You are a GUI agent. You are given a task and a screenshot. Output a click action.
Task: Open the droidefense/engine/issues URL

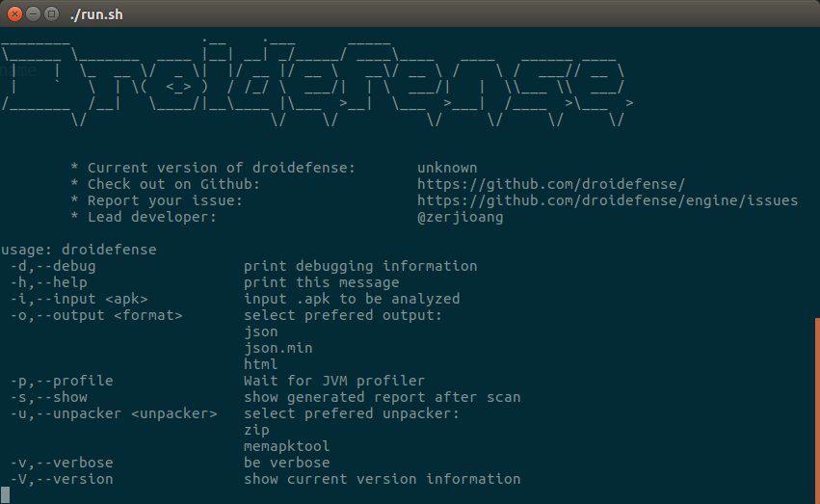(x=607, y=200)
